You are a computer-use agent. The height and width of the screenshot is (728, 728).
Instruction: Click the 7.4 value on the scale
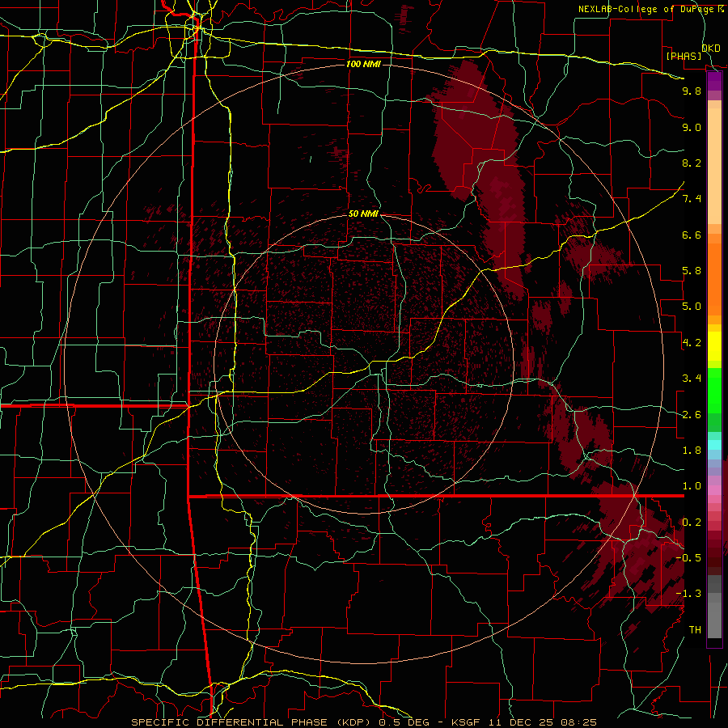[x=692, y=199]
